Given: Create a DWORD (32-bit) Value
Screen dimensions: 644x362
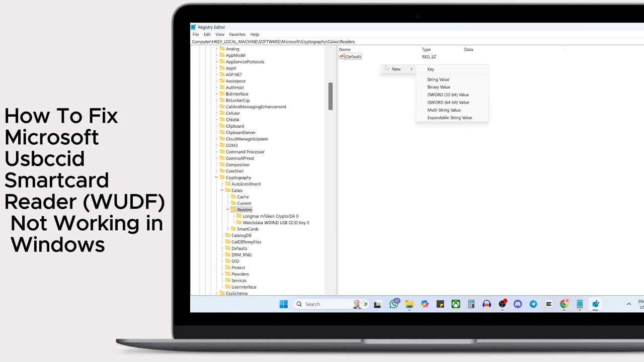Looking at the screenshot, I should click(452, 95).
